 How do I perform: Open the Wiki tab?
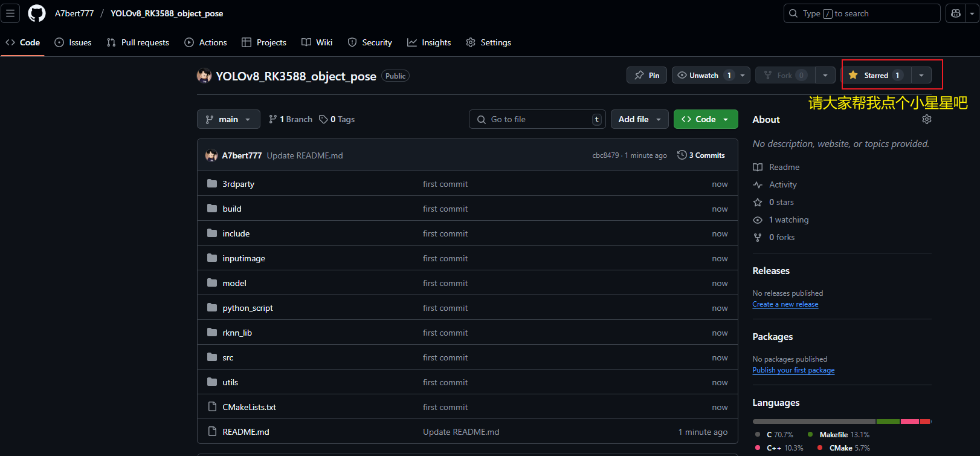(317, 42)
